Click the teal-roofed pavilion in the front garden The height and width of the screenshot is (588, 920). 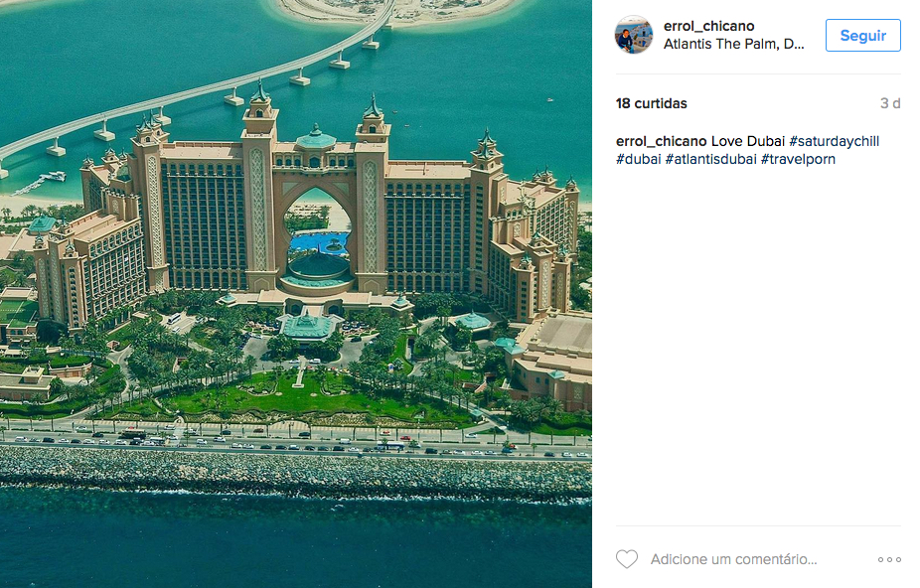click(x=309, y=326)
